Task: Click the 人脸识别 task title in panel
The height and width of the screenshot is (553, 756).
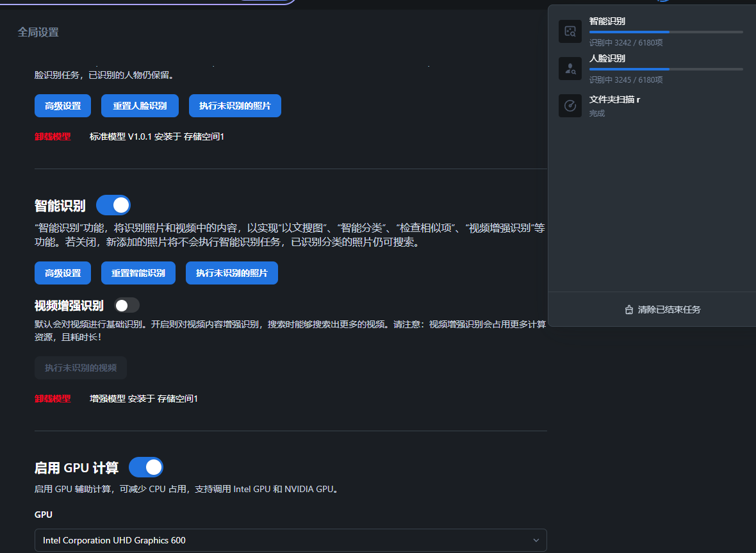Action: (x=607, y=58)
